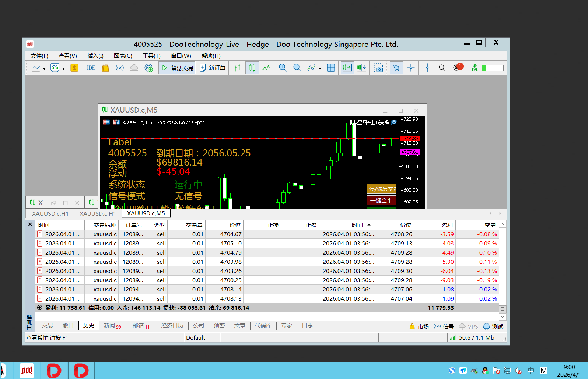Open the 工具(T) menu
Image resolution: width=588 pixels, height=379 pixels.
[152, 56]
